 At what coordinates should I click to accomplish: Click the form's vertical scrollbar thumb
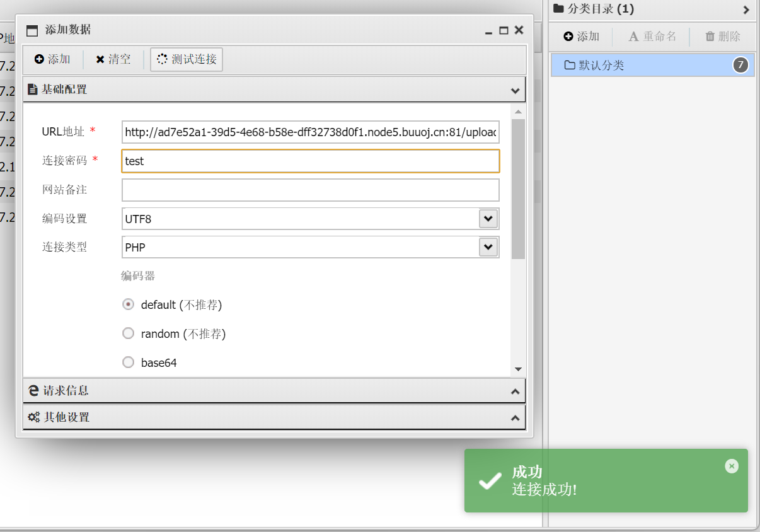click(518, 189)
